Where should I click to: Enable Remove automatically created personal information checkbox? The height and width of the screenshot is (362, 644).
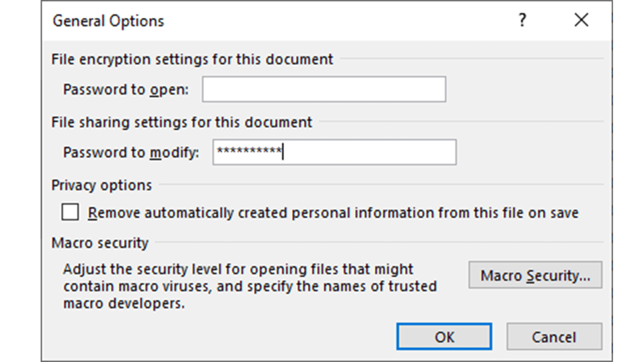70,212
